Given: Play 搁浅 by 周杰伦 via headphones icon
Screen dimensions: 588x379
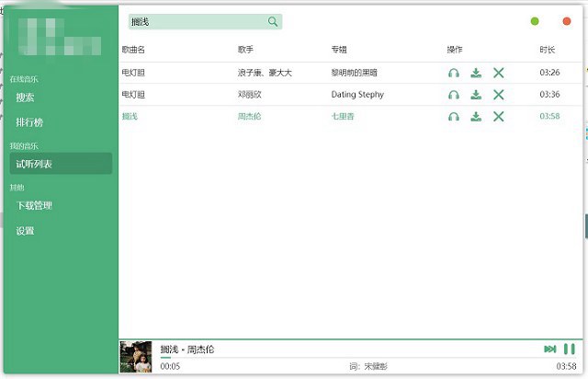Looking at the screenshot, I should tap(454, 117).
